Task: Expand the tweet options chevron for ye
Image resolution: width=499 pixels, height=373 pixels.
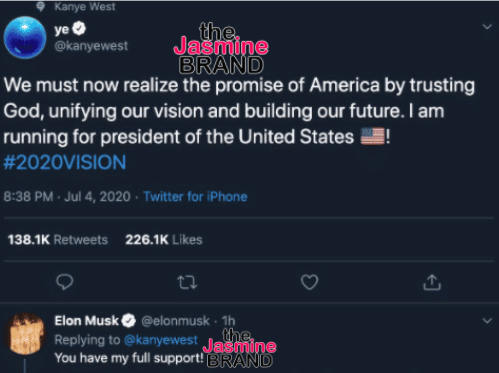Action: point(487,27)
